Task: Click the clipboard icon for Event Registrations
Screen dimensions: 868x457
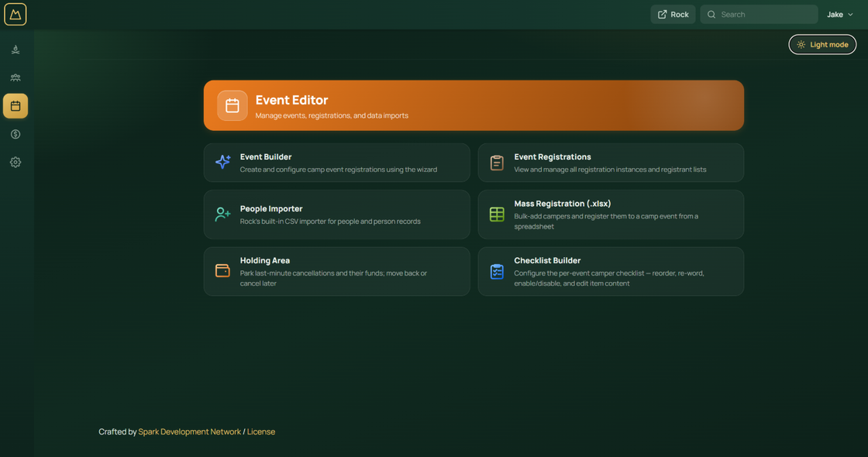Action: [x=497, y=163]
